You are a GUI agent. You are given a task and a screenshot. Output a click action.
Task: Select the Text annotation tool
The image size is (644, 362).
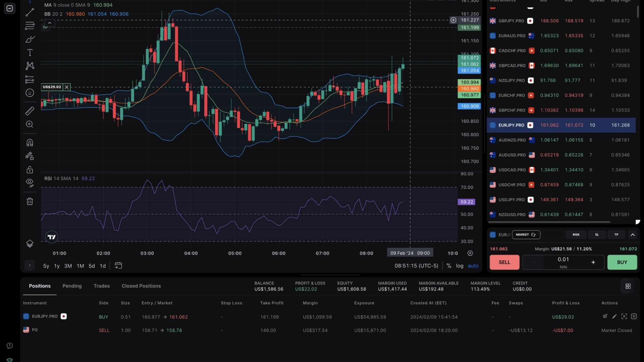[x=30, y=53]
